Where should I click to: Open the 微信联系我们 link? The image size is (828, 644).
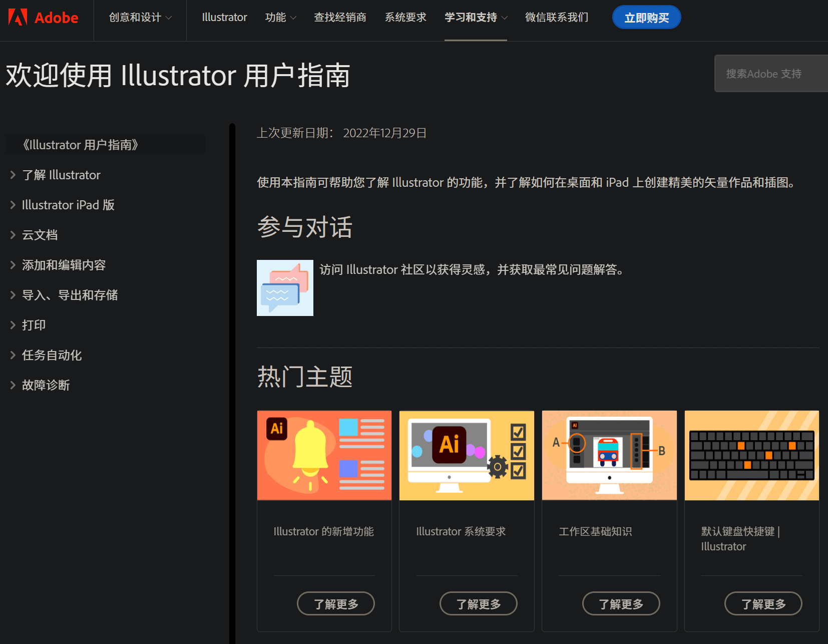click(556, 17)
